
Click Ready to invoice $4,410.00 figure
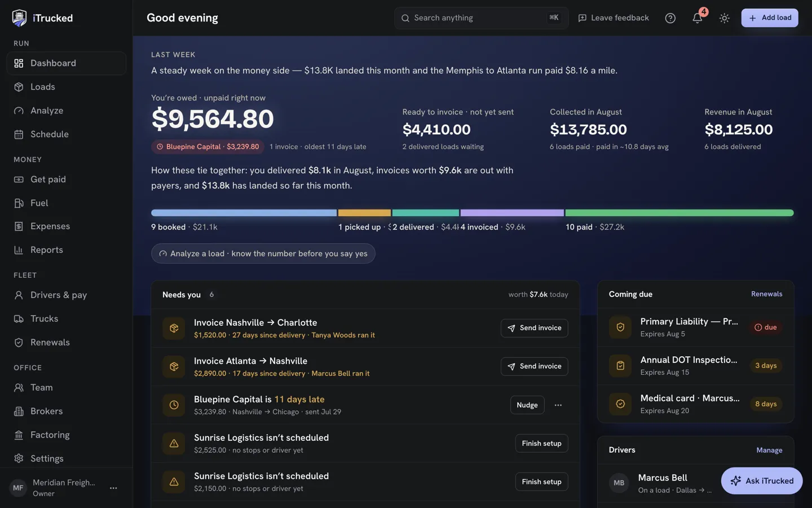pyautogui.click(x=436, y=130)
